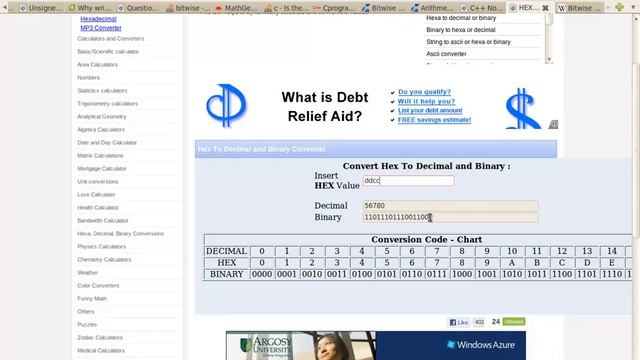Open Unit conversions category

pos(98,182)
